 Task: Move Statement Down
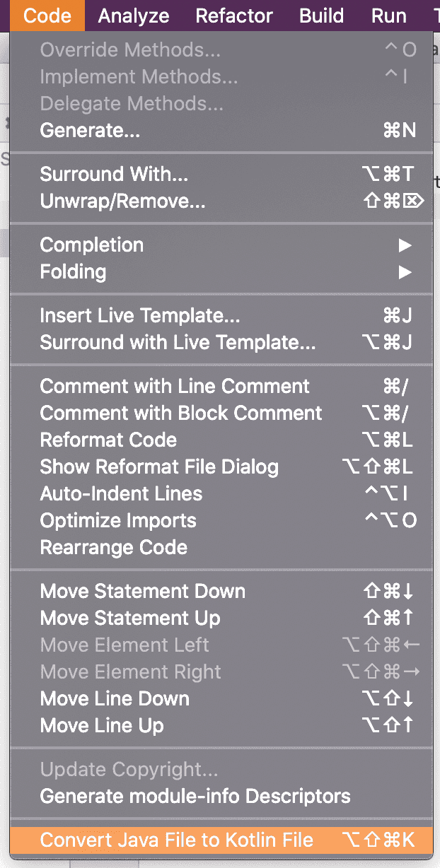[142, 591]
